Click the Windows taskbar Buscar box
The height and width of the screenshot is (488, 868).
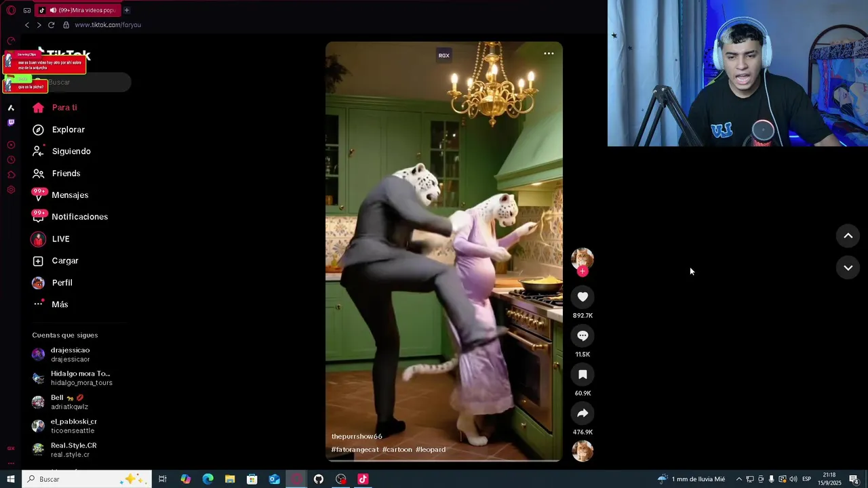(x=87, y=479)
